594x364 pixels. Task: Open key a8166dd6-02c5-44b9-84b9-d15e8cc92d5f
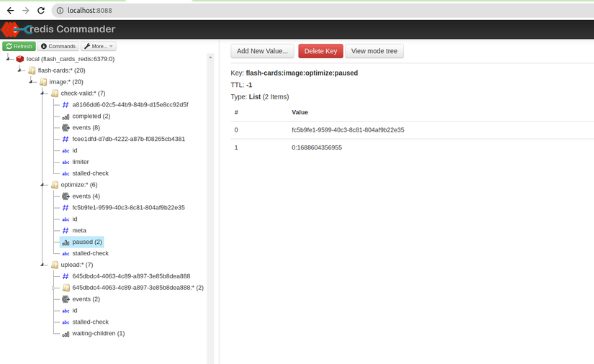click(x=130, y=104)
